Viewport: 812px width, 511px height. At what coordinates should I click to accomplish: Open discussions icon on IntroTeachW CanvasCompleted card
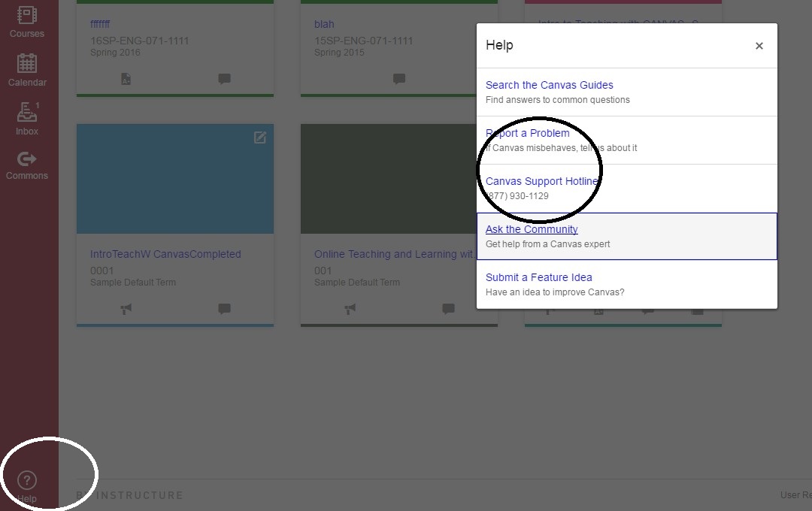[224, 309]
